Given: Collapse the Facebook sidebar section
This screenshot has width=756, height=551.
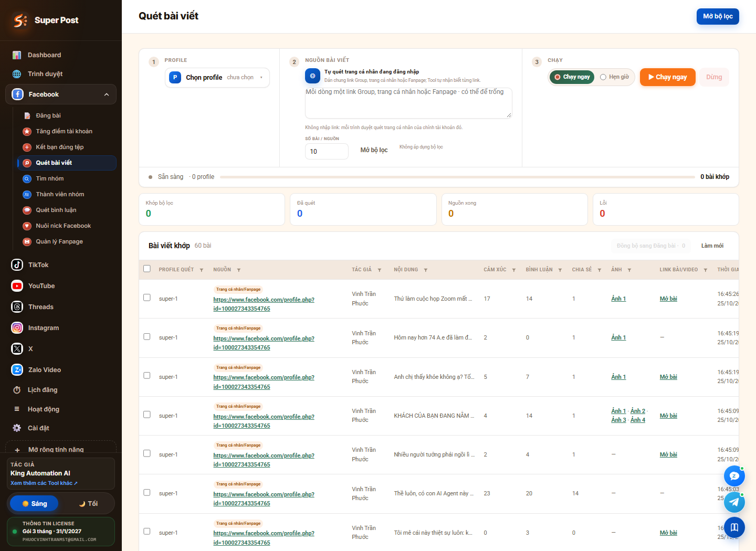Looking at the screenshot, I should click(x=107, y=94).
